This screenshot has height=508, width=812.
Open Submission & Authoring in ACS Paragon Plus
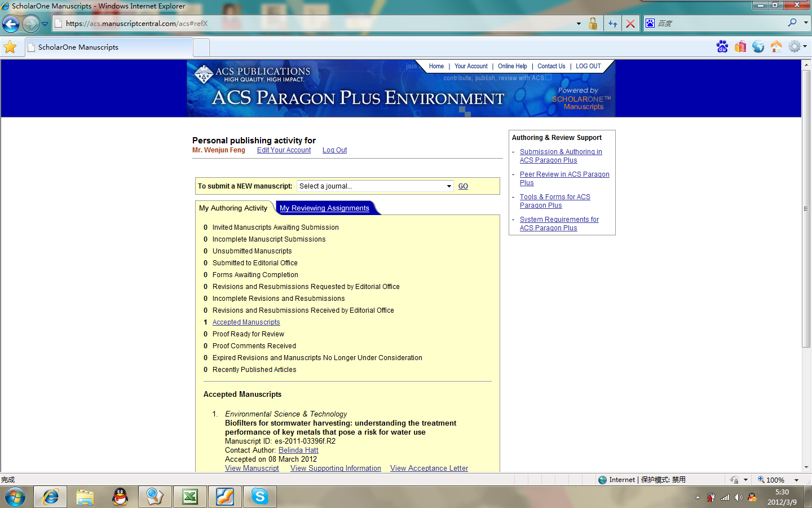pos(561,156)
